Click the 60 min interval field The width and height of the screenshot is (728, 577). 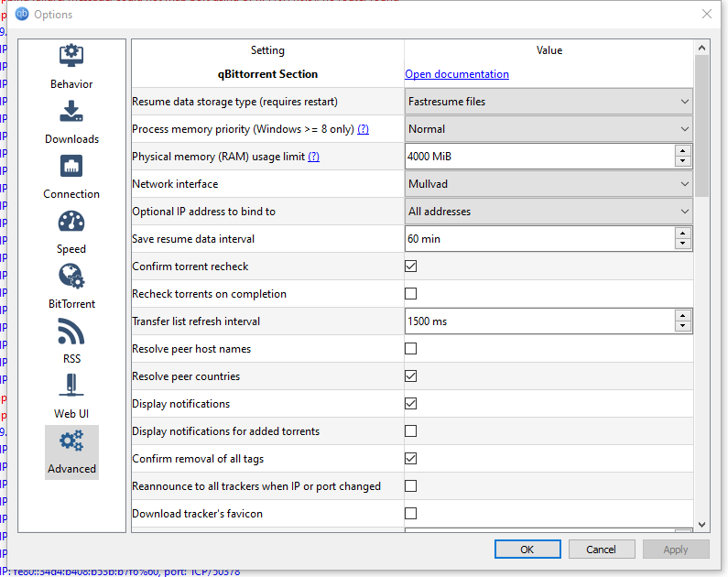tap(539, 239)
